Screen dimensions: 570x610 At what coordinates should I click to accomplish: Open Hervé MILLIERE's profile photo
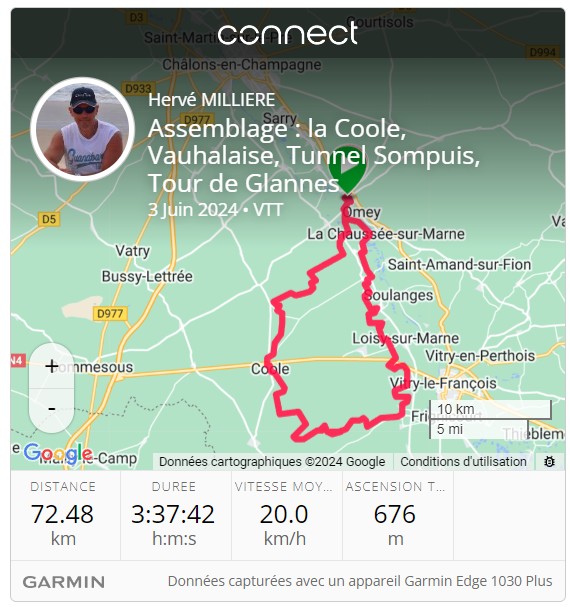(x=82, y=129)
